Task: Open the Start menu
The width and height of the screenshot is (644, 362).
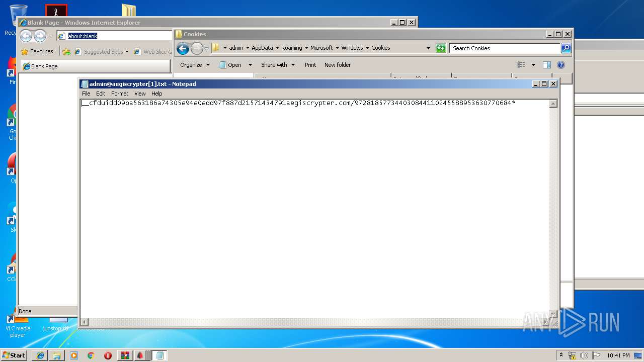Action: click(x=14, y=355)
